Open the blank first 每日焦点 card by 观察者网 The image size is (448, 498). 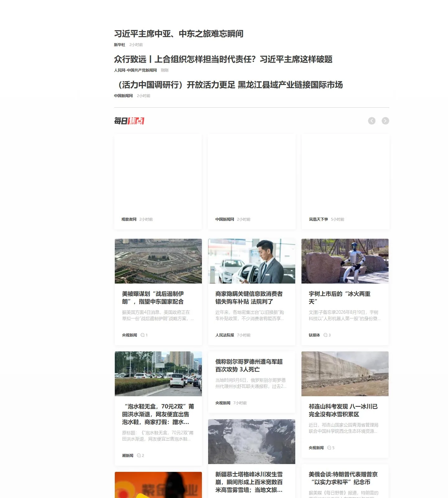pyautogui.click(x=158, y=182)
